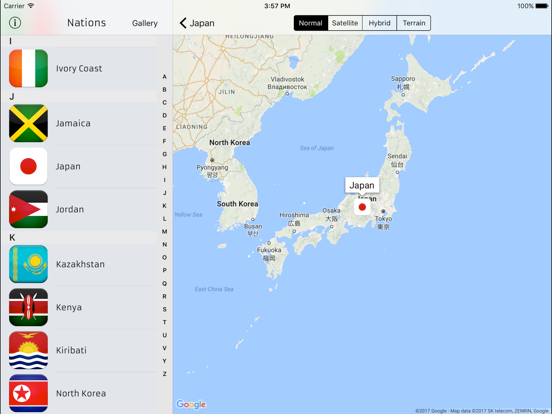Tap the Kiribati flag icon
The image size is (552, 414).
[29, 350]
